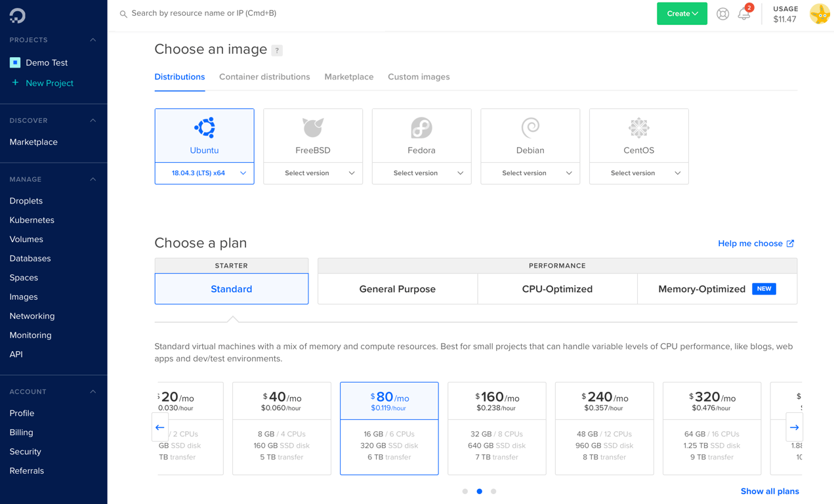
Task: Collapse the Discover sidebar section
Action: tap(93, 121)
